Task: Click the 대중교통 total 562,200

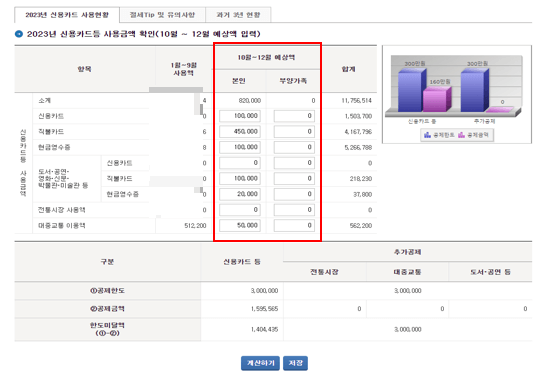Action: point(361,226)
